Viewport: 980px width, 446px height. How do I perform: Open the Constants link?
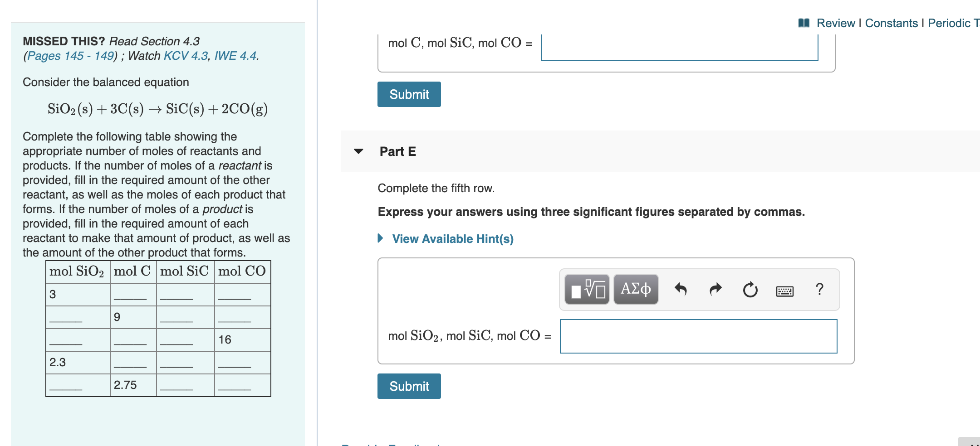(x=892, y=23)
